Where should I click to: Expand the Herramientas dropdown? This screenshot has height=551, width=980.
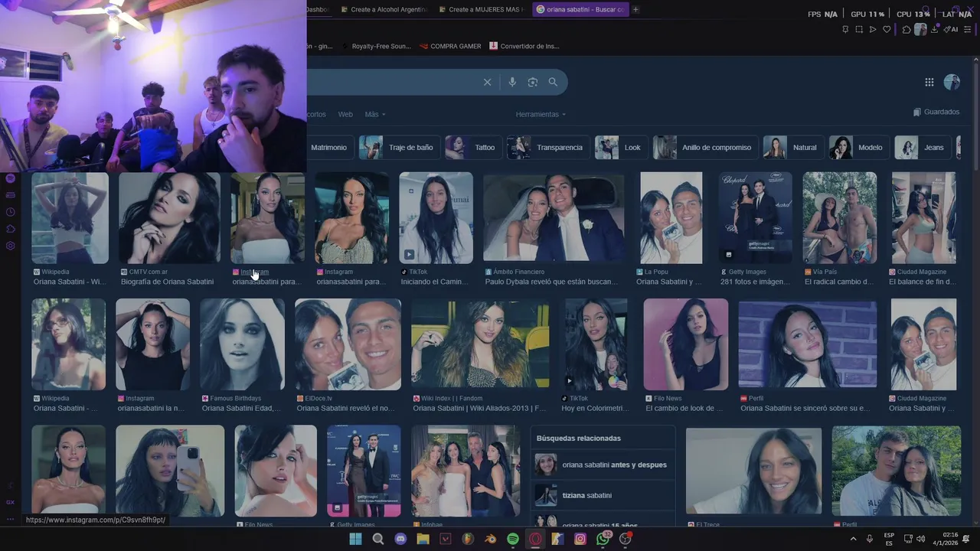click(x=541, y=114)
